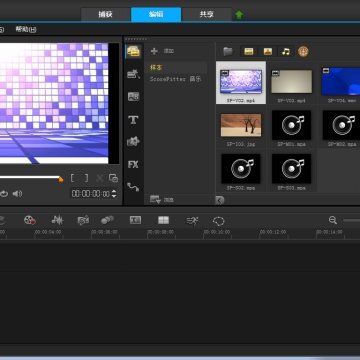Viewport: 360px width, 360px height.
Task: Select the SP-I03.jpg desert tree thumbnail
Action: tap(241, 125)
